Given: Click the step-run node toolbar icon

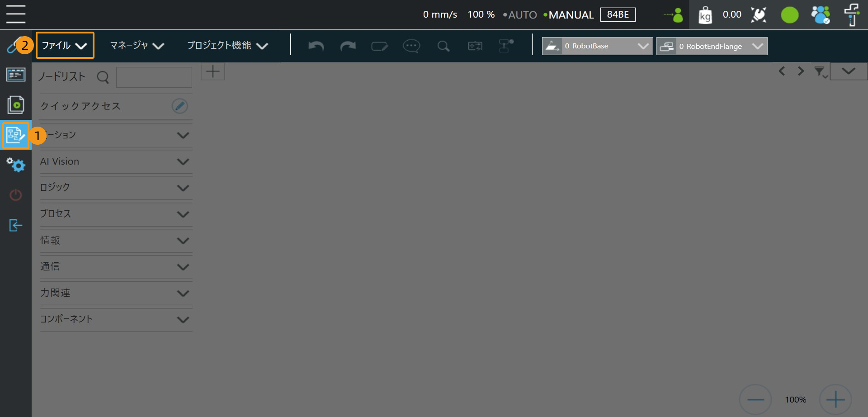Looking at the screenshot, I should pyautogui.click(x=506, y=46).
